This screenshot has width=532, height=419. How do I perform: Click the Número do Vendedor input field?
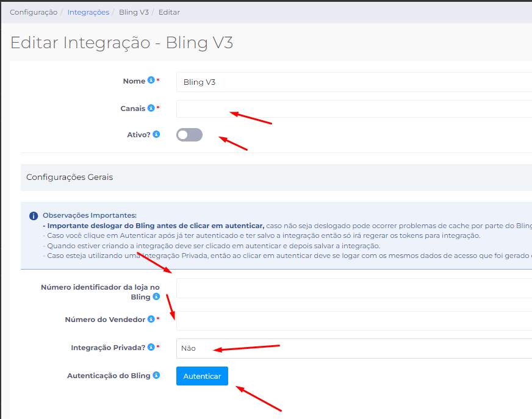pos(354,321)
